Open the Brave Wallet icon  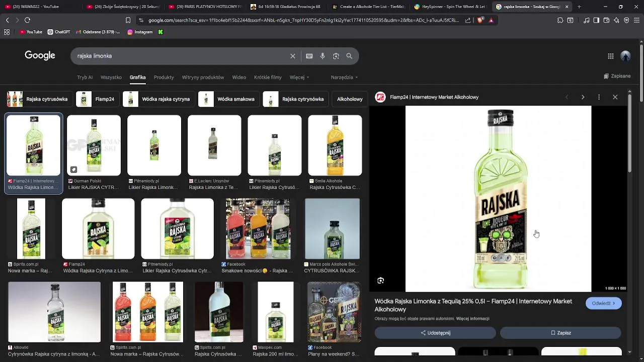tap(606, 20)
